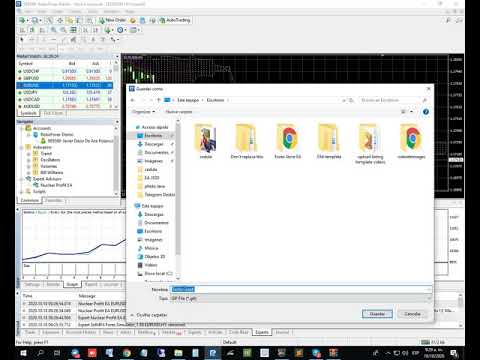Select Música in dialog sidebar

(x=148, y=248)
